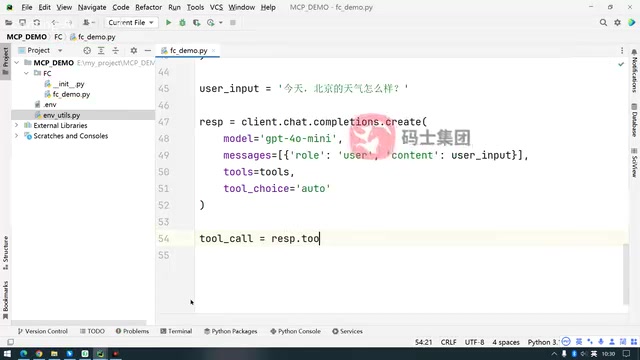The image size is (640, 360).
Task: Open Database side tool window
Action: 634,120
